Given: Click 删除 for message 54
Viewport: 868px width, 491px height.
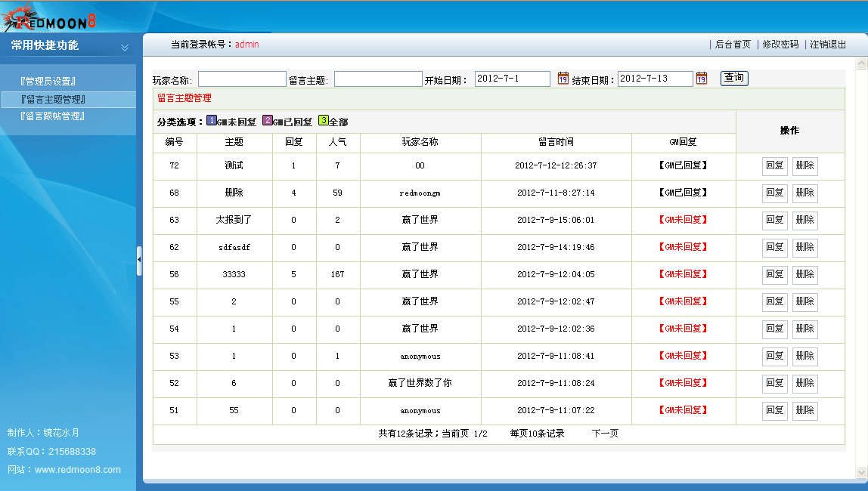Looking at the screenshot, I should [805, 329].
